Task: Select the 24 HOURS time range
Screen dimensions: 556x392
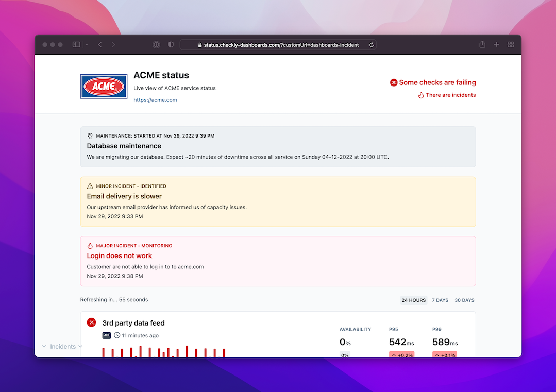Action: click(414, 300)
